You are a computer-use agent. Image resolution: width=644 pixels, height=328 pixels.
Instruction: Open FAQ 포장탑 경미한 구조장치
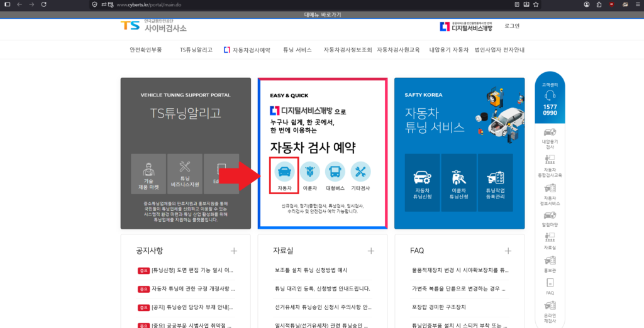point(438,307)
